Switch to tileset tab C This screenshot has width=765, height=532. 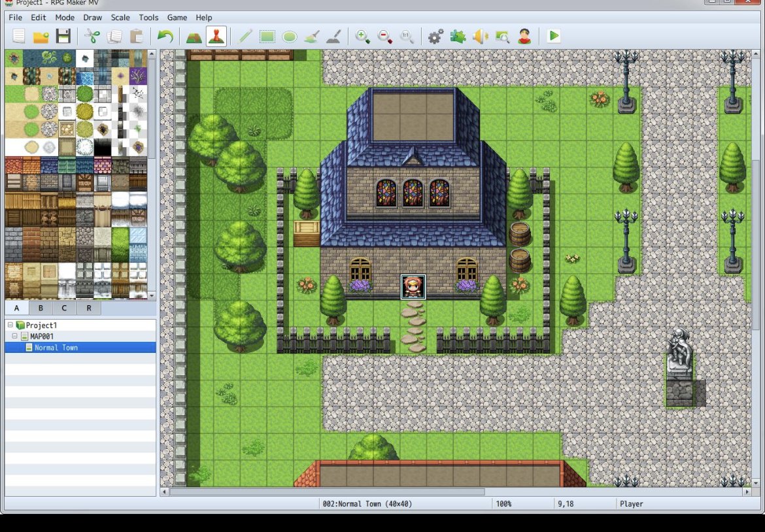point(64,308)
